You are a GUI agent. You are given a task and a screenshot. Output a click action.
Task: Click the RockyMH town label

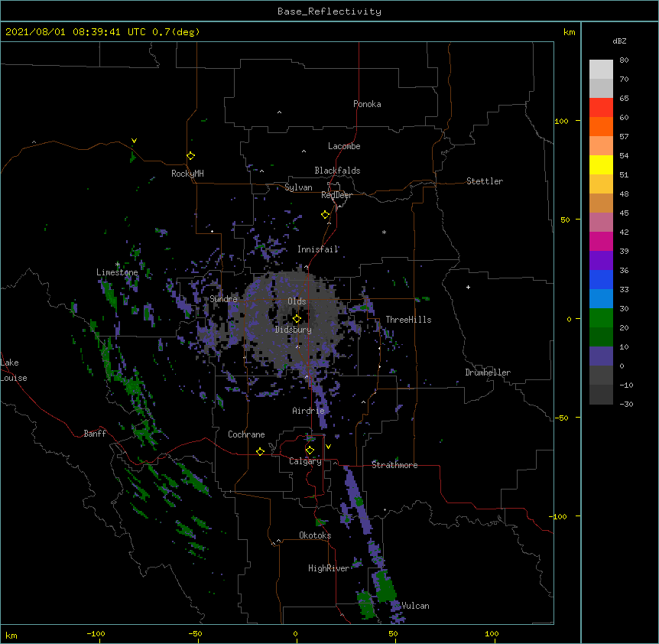click(187, 174)
